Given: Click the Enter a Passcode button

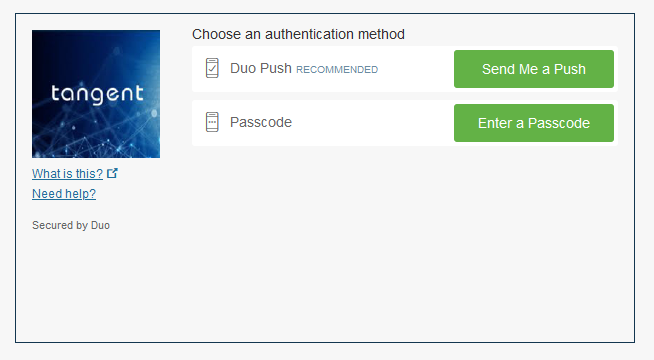Looking at the screenshot, I should point(533,123).
